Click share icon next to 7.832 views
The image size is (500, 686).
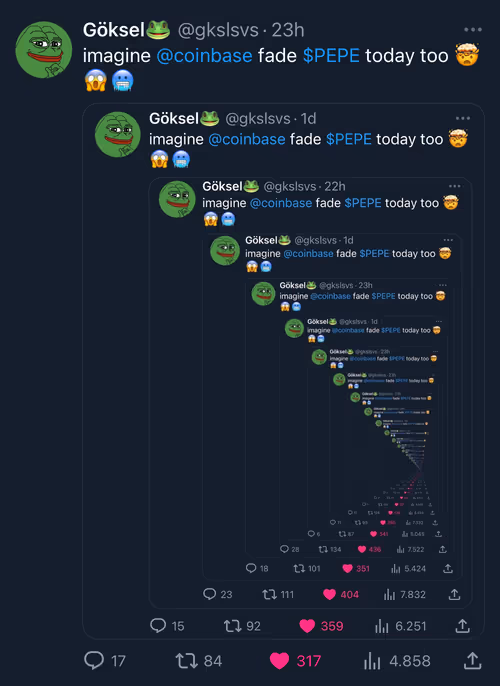coord(455,594)
